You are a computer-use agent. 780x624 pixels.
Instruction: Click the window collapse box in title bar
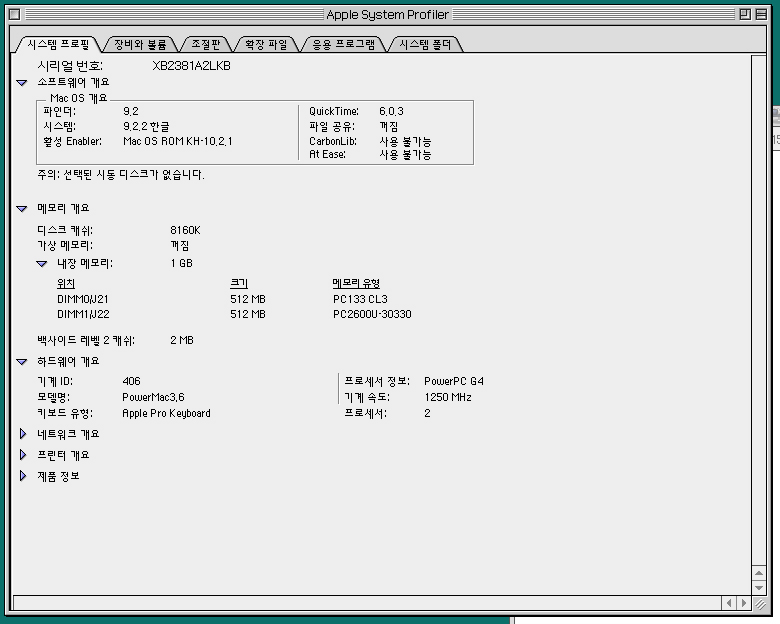(762, 14)
